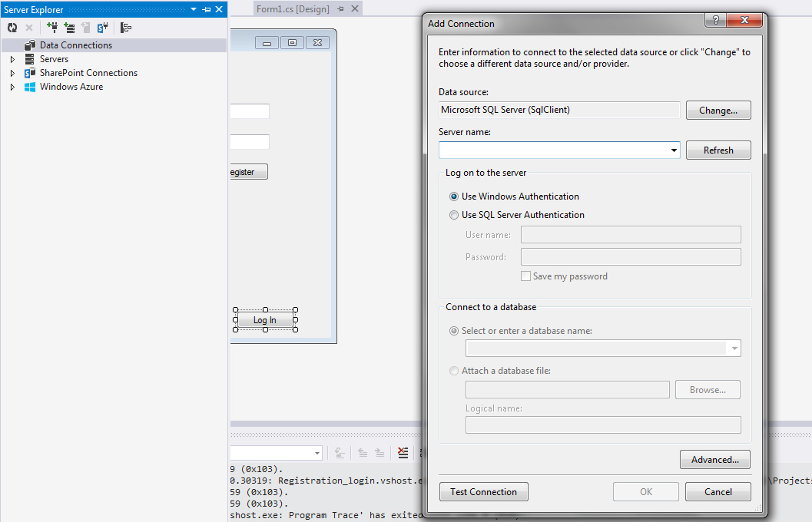This screenshot has width=812, height=522.
Task: Choose Attach a database file
Action: (454, 371)
